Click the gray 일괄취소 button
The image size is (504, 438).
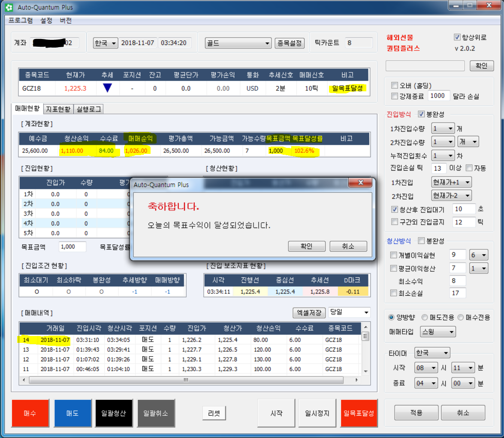click(x=156, y=414)
